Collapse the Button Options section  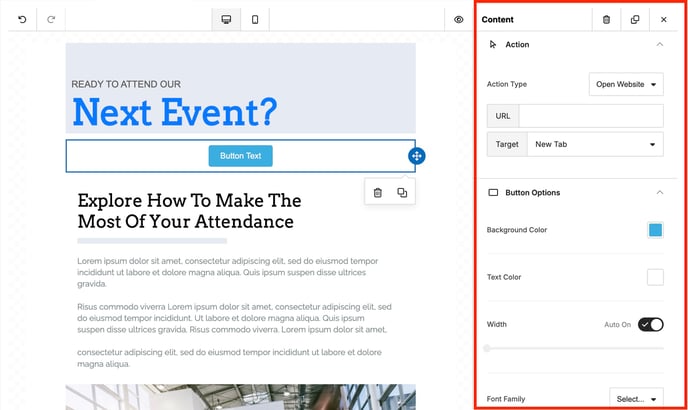(x=659, y=192)
